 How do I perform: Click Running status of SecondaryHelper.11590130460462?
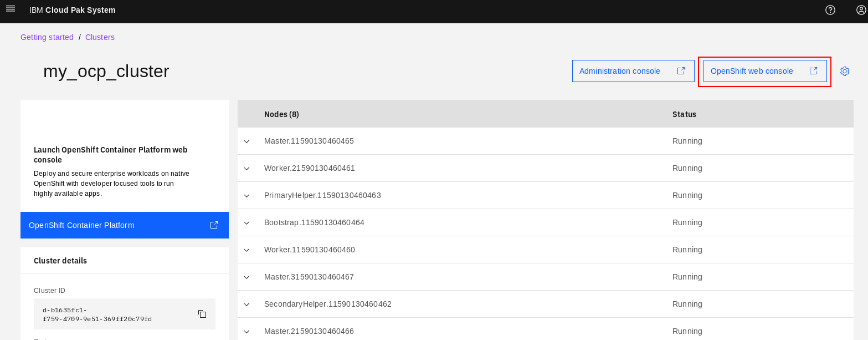point(687,304)
